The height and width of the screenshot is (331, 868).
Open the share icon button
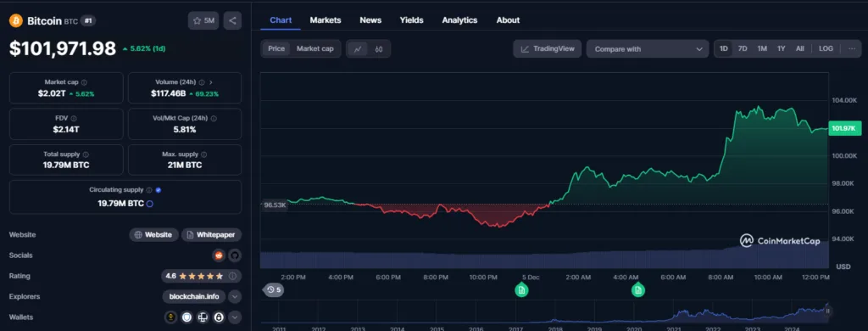pos(232,20)
